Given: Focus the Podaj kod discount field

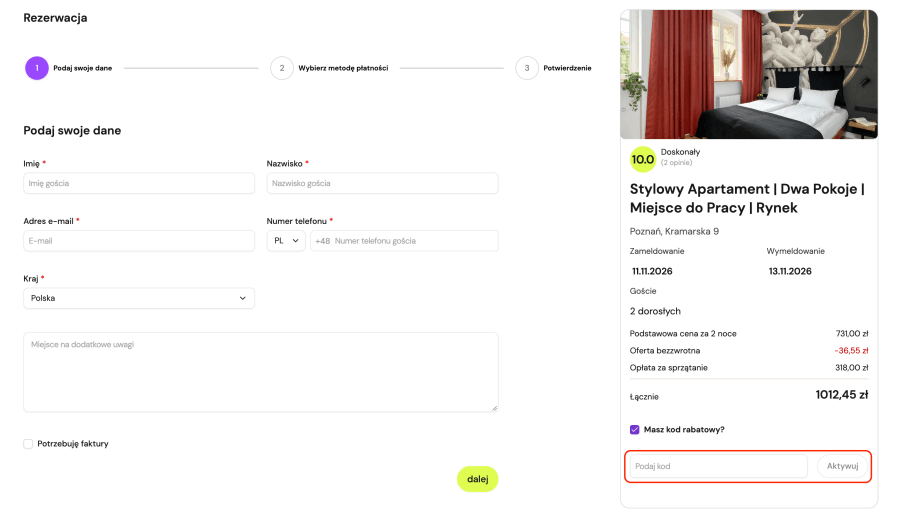Looking at the screenshot, I should point(719,466).
